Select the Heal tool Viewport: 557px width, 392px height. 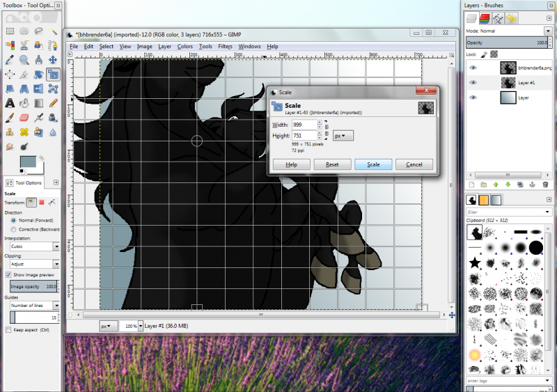point(24,132)
